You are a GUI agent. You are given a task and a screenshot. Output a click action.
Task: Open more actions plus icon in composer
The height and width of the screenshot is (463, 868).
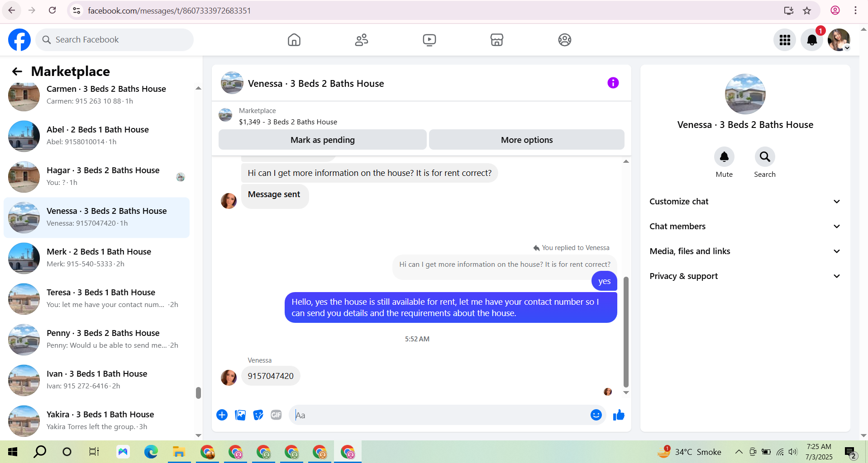[x=222, y=415]
